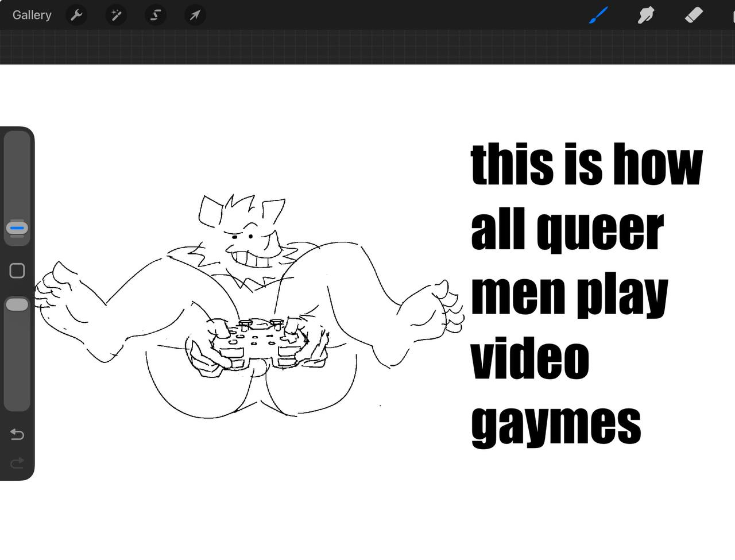This screenshot has height=560, width=735.
Task: Return to the Gallery
Action: tap(32, 15)
